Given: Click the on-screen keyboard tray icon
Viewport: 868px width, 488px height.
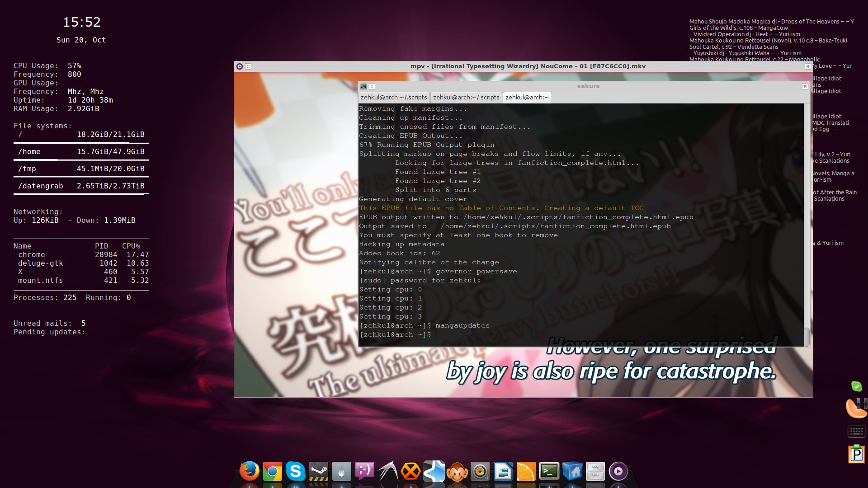Looking at the screenshot, I should pyautogui.click(x=856, y=432).
